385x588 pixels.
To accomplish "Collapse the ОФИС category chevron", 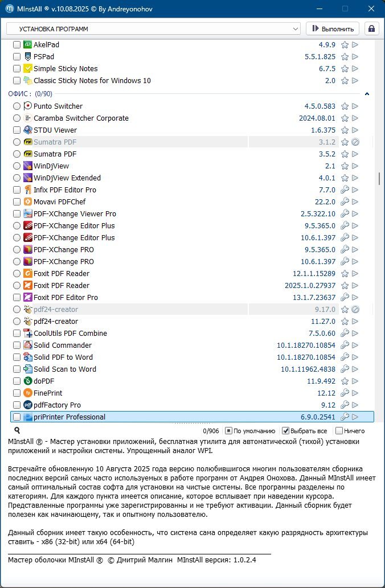I will (367, 94).
